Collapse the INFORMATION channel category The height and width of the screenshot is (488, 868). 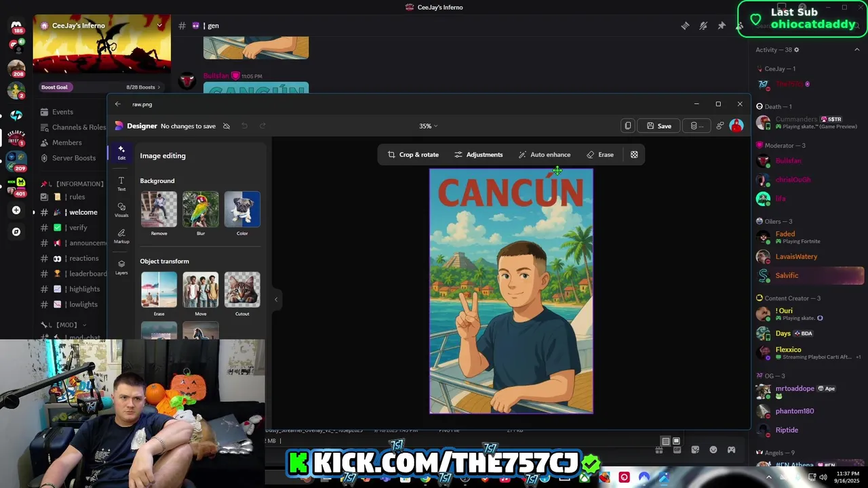pyautogui.click(x=75, y=184)
